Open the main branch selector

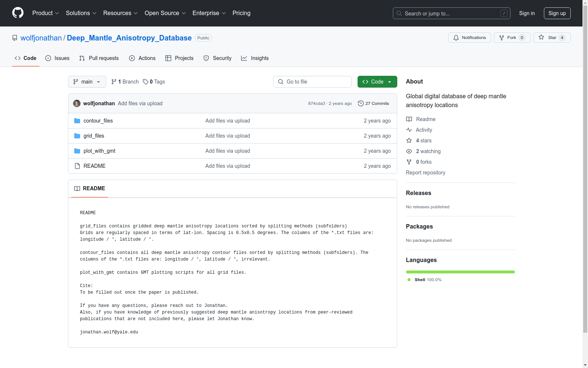click(87, 82)
